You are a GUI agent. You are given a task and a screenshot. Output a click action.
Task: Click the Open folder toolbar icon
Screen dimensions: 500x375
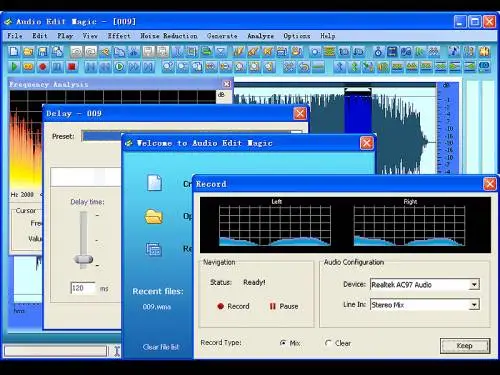[28, 51]
